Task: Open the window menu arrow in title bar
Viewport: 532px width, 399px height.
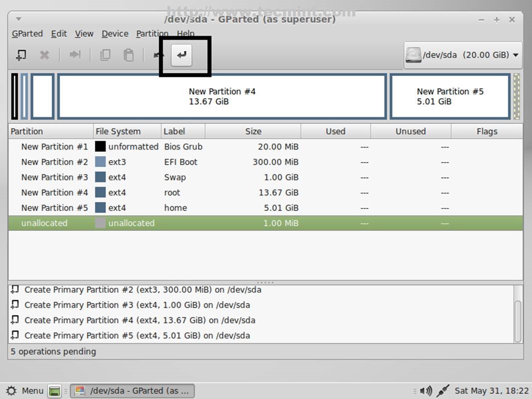Action: pyautogui.click(x=18, y=19)
